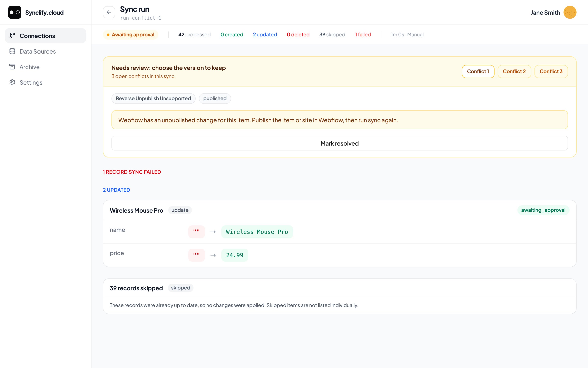Screen dimensions: 588x368
Task: Click the Synclify.cloud logo icon
Action: [x=14, y=12]
